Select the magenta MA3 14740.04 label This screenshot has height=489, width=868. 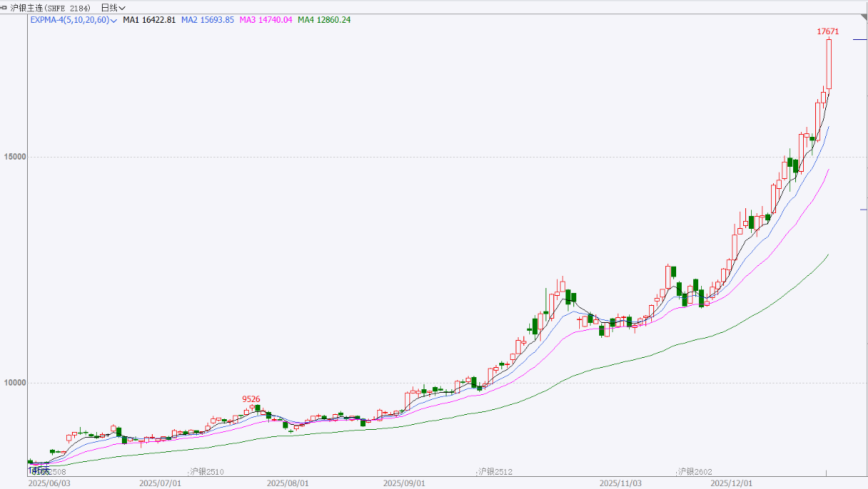pos(265,20)
